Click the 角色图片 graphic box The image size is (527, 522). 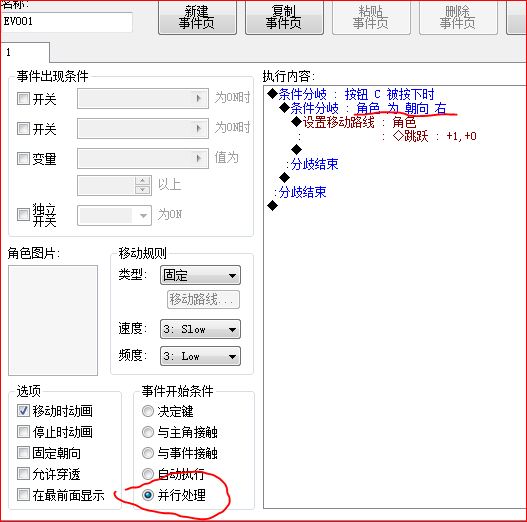coord(53,320)
